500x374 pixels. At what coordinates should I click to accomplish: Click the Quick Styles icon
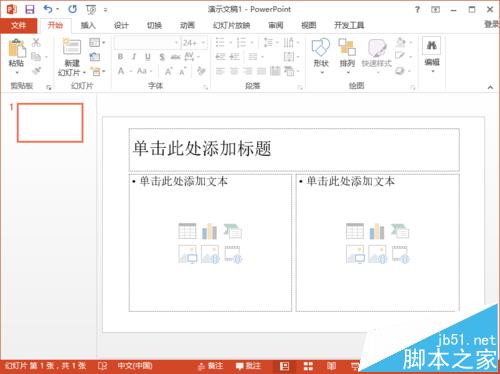click(x=377, y=48)
